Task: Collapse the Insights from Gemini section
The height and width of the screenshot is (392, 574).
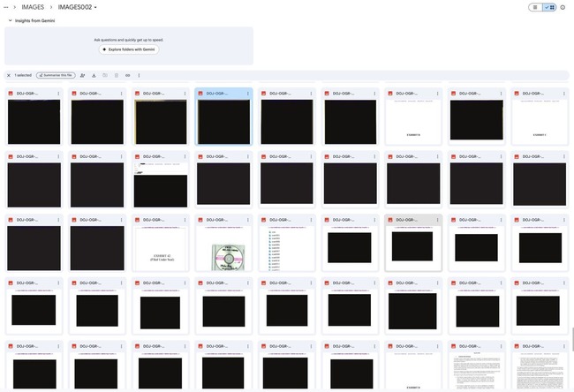Action: 11,20
